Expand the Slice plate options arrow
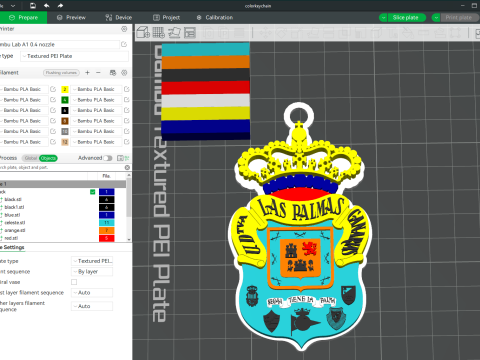480x360 pixels. pos(383,18)
